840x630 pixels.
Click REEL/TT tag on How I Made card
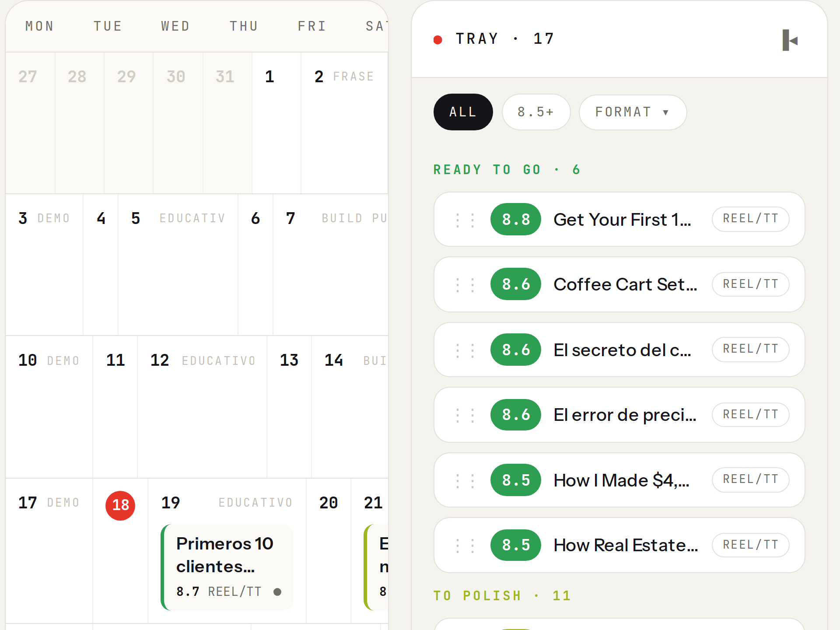[750, 479]
